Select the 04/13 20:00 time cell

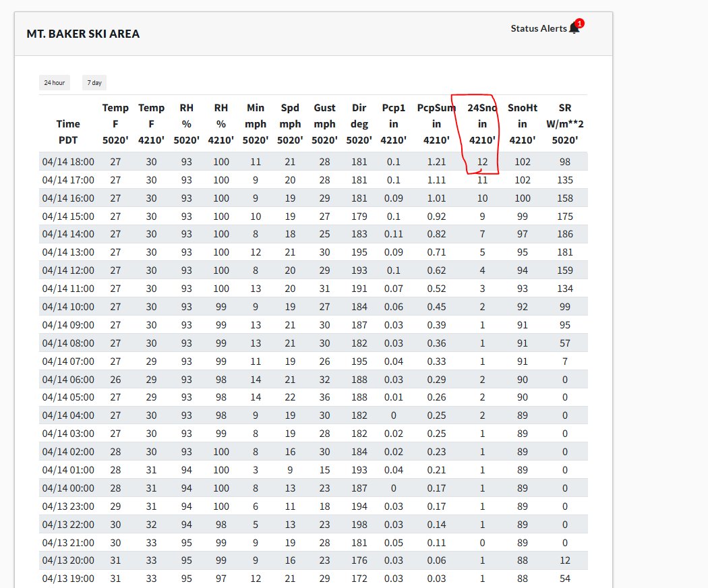68,560
